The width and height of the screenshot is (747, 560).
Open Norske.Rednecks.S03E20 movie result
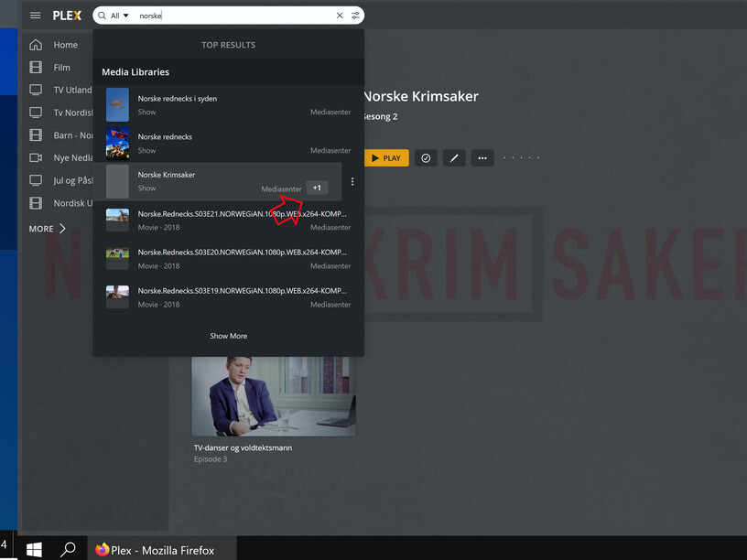228,259
